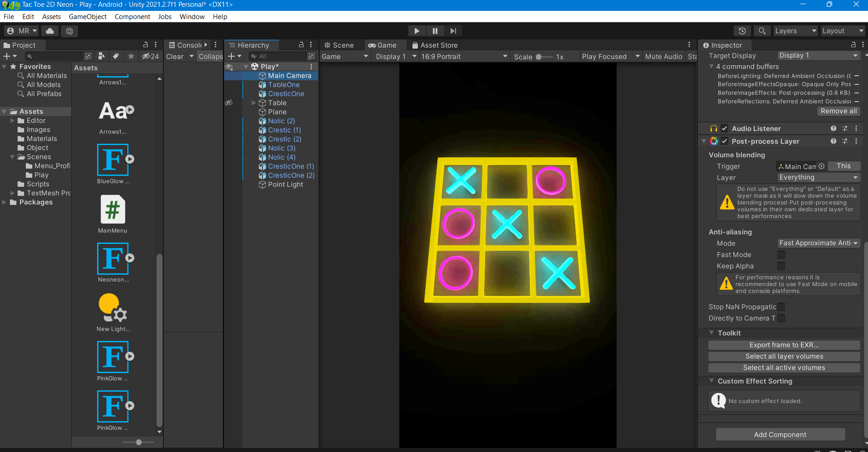Open the Anti-aliasing Mode dropdown
This screenshot has width=868, height=452.
point(819,243)
